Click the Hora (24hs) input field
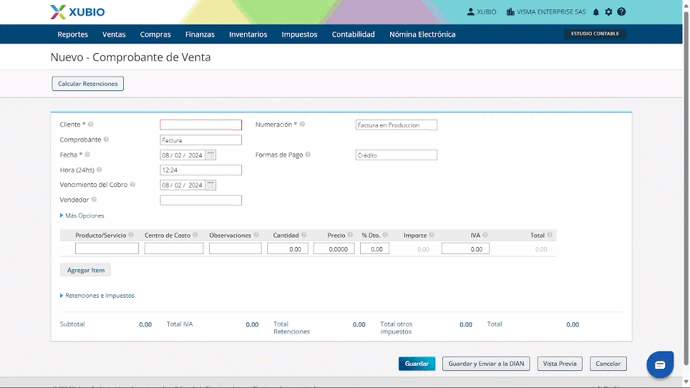Image resolution: width=690 pixels, height=388 pixels. coord(201,170)
